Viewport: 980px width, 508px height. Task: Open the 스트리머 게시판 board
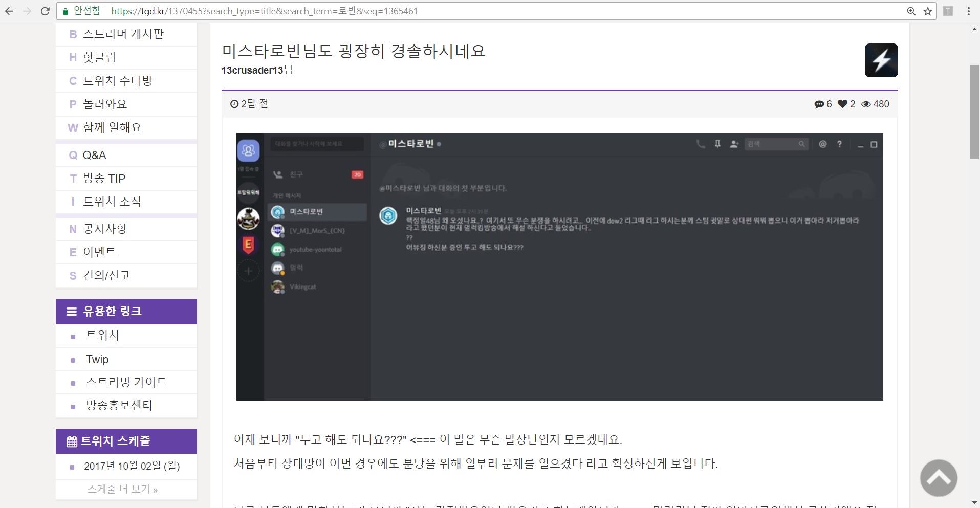(126, 34)
